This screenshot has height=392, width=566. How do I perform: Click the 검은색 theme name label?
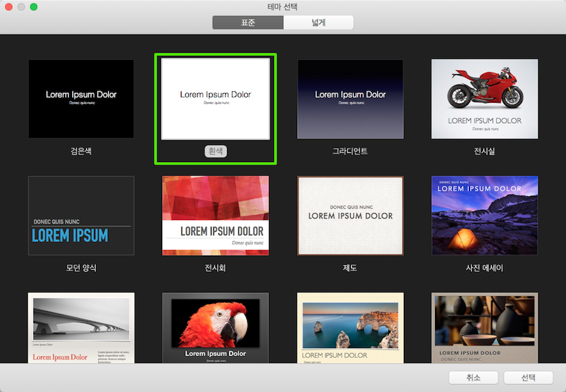(81, 151)
